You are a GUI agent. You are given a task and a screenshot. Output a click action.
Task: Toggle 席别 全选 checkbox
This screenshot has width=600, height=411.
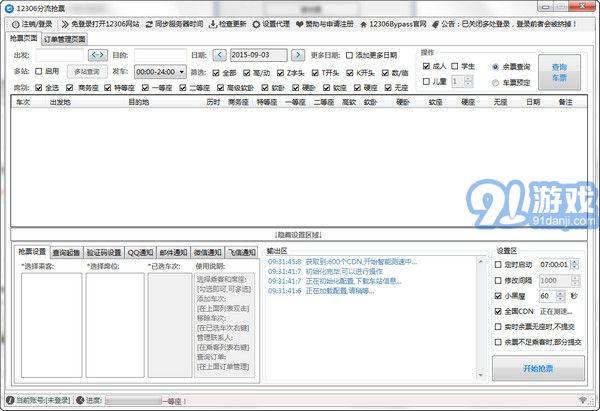38,88
